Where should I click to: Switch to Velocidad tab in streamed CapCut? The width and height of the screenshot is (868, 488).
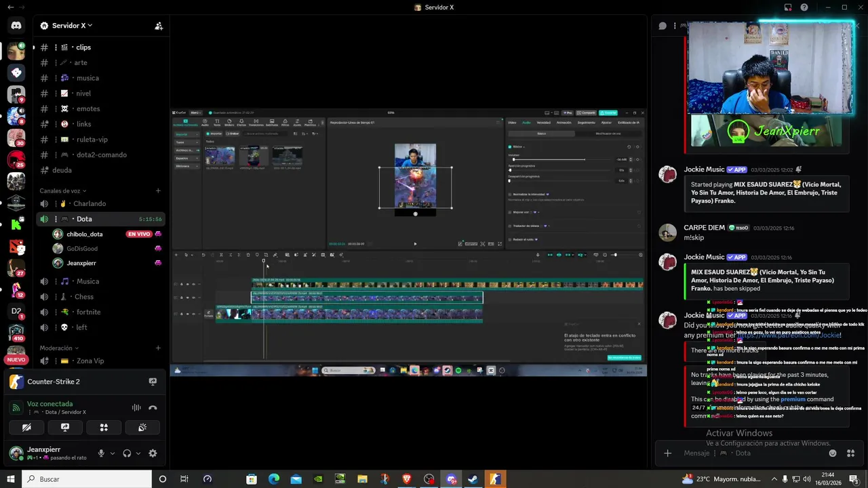[544, 123]
